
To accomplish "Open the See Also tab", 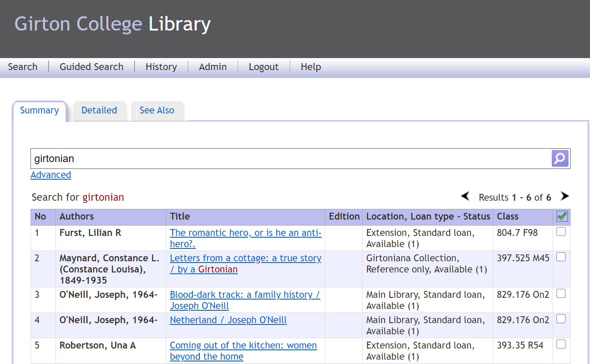I will 157,110.
